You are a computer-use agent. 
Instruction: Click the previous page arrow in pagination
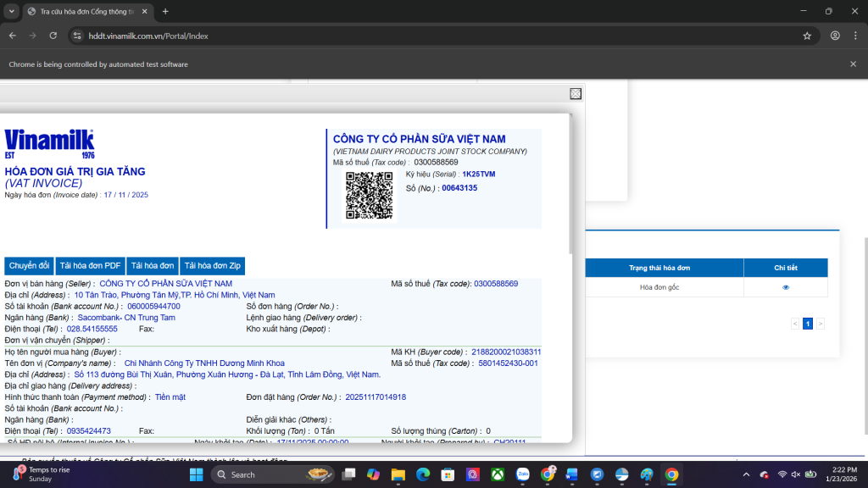coord(795,324)
